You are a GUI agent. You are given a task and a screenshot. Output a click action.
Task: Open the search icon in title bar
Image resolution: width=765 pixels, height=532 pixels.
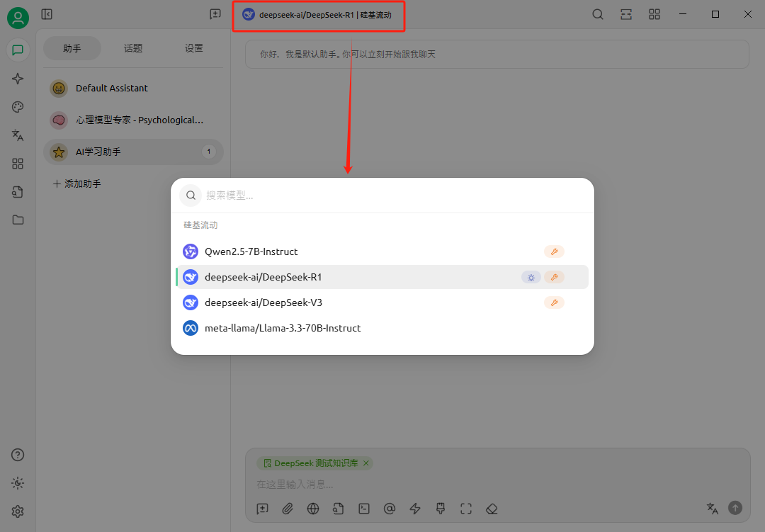point(598,14)
